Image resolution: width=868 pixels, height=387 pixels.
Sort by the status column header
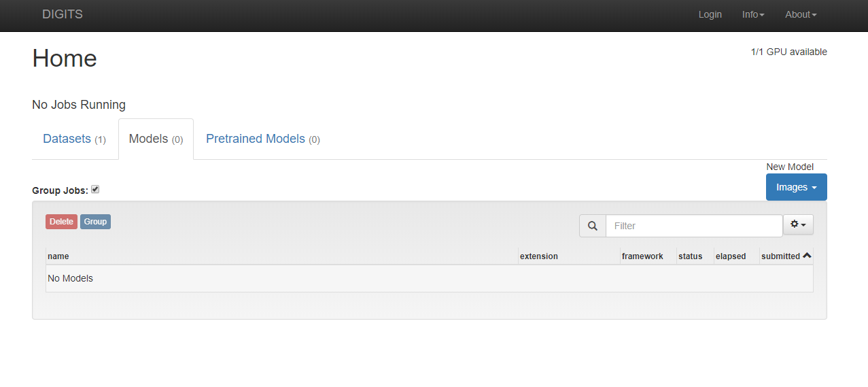(x=690, y=256)
